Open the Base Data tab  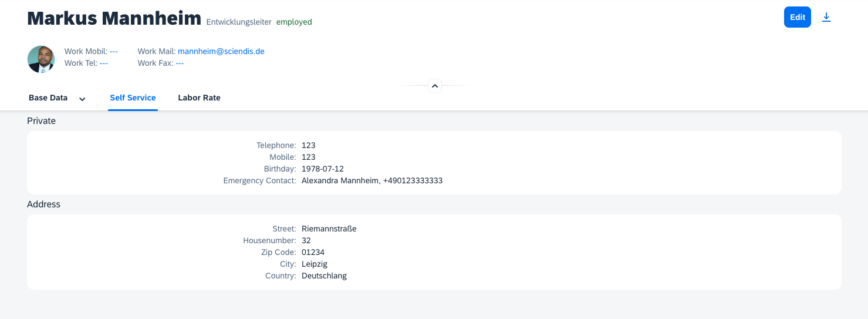point(48,98)
